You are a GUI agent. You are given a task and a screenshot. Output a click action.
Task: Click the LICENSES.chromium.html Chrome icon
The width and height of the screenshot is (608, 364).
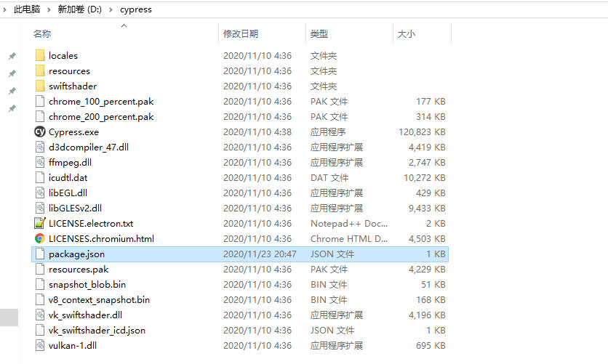[40, 238]
